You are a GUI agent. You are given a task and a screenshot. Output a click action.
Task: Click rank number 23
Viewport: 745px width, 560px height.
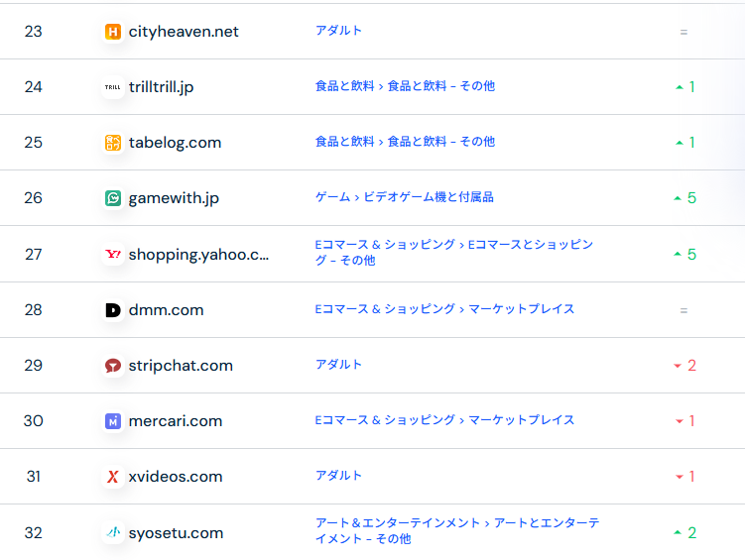pyautogui.click(x=34, y=32)
